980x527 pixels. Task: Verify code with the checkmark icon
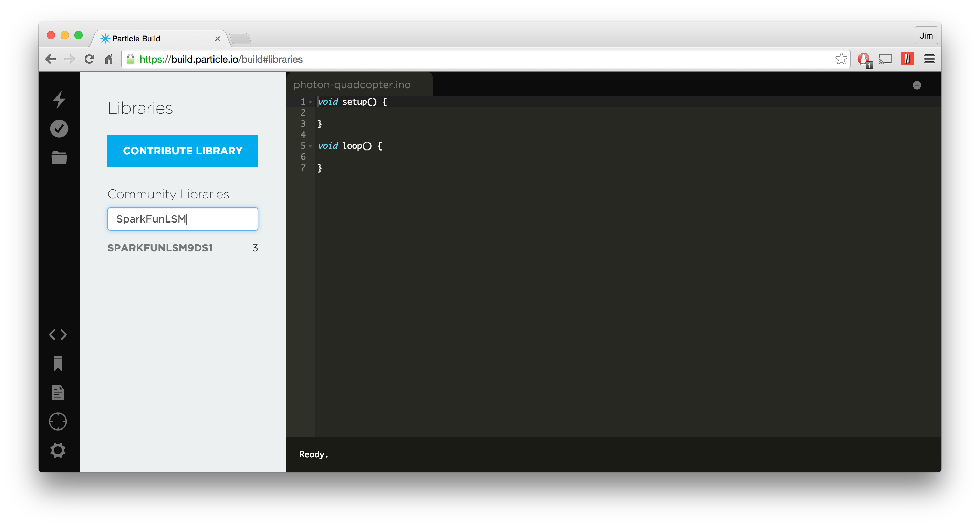point(59,128)
